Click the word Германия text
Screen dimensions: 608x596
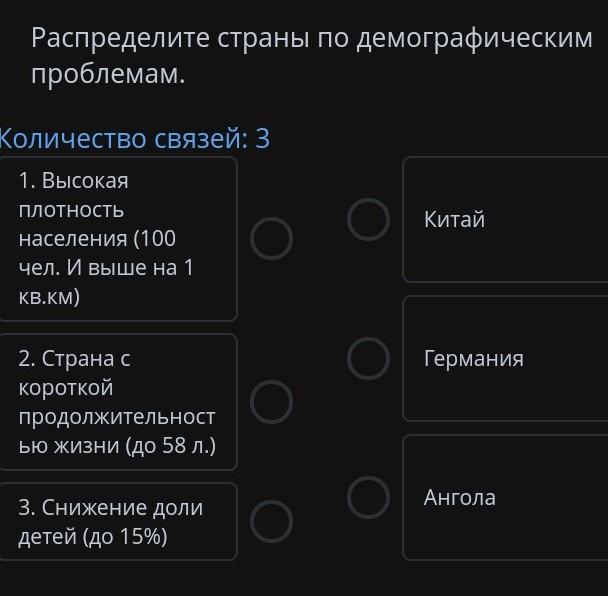[473, 358]
